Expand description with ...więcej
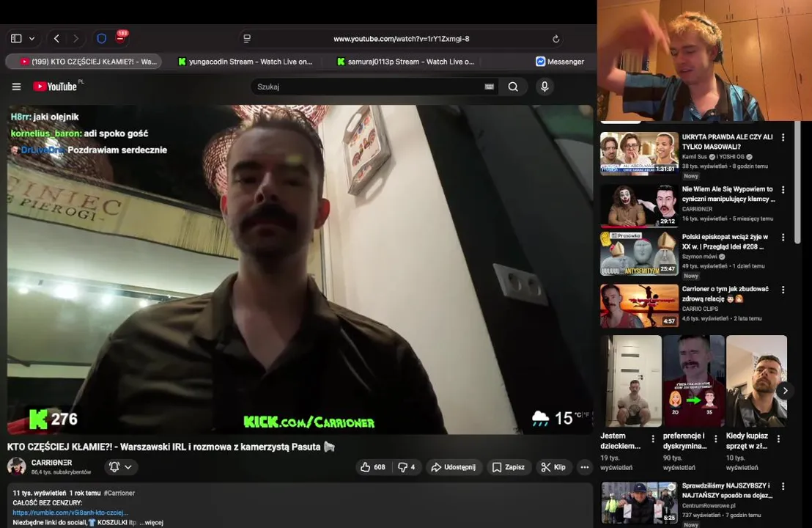 tap(151, 522)
